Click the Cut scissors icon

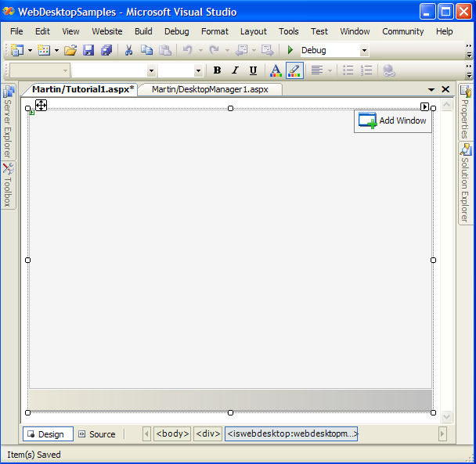pyautogui.click(x=128, y=50)
